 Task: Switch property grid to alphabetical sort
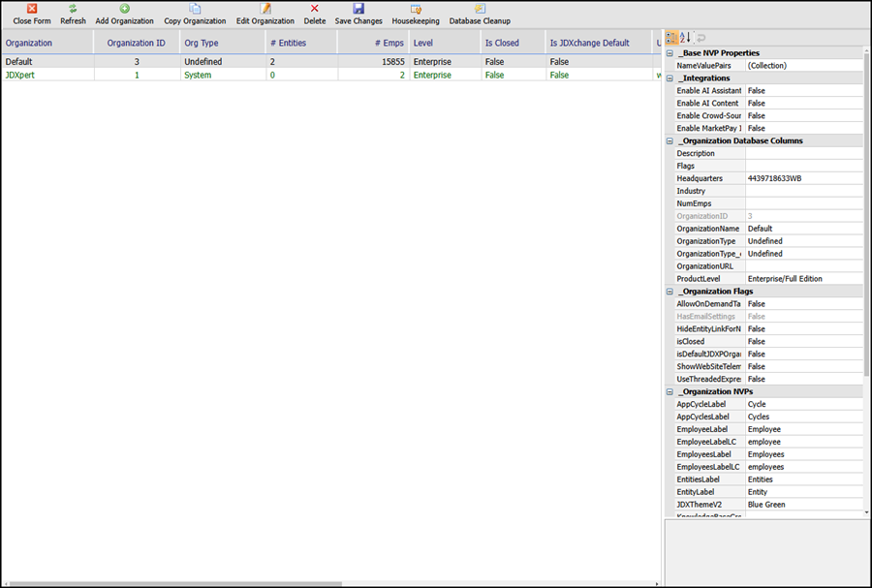[x=686, y=38]
